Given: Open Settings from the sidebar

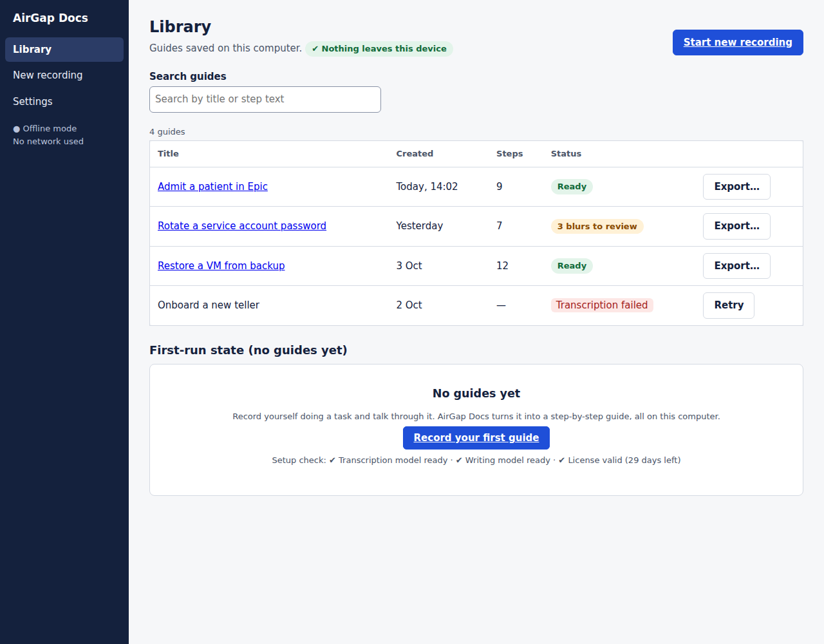Looking at the screenshot, I should (64, 102).
